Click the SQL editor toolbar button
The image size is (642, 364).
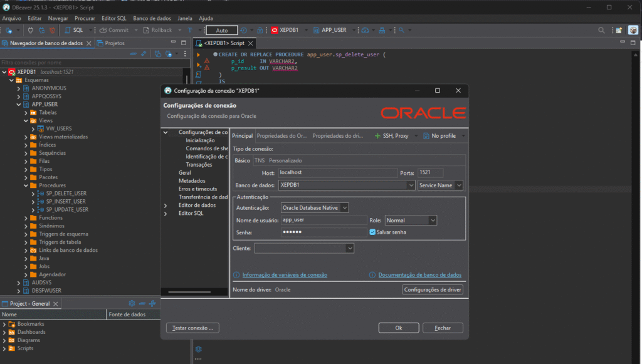point(74,30)
